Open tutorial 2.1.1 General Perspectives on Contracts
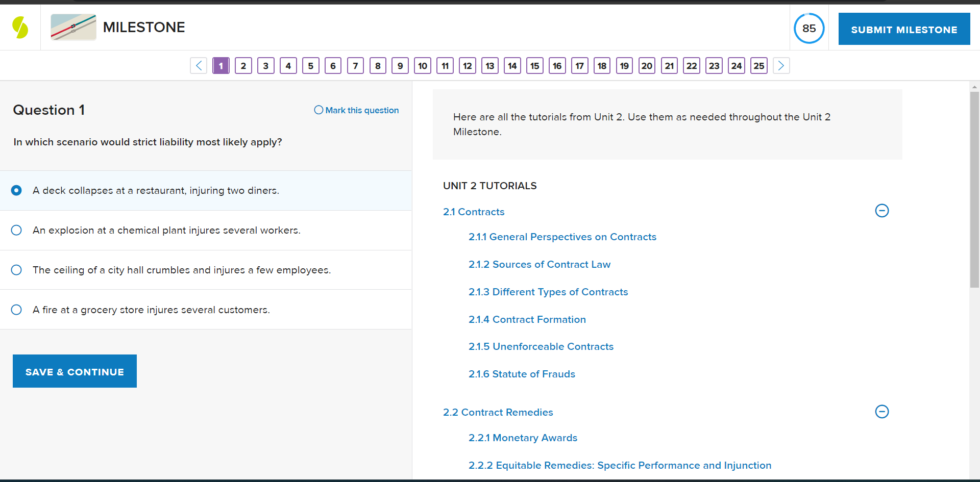980x482 pixels. click(562, 237)
